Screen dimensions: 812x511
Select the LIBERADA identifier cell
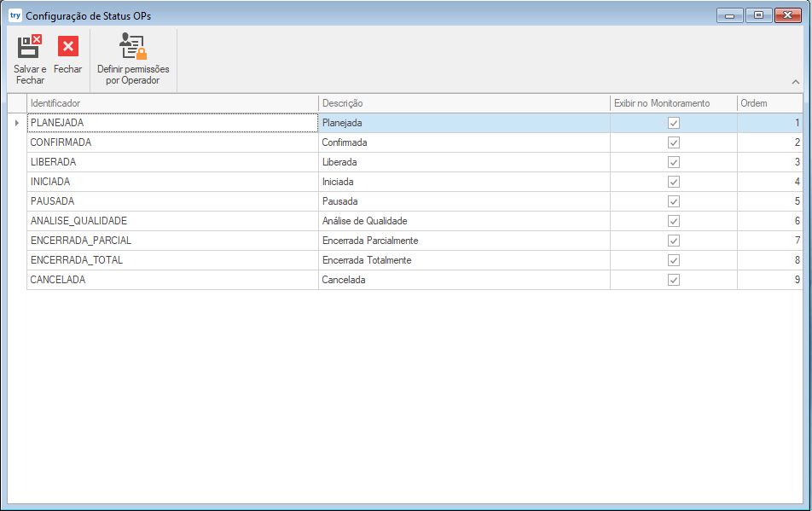pyautogui.click(x=172, y=162)
